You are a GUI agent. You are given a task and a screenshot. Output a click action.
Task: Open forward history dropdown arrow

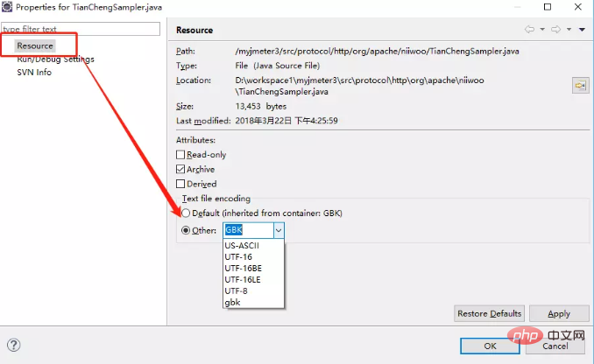[569, 30]
